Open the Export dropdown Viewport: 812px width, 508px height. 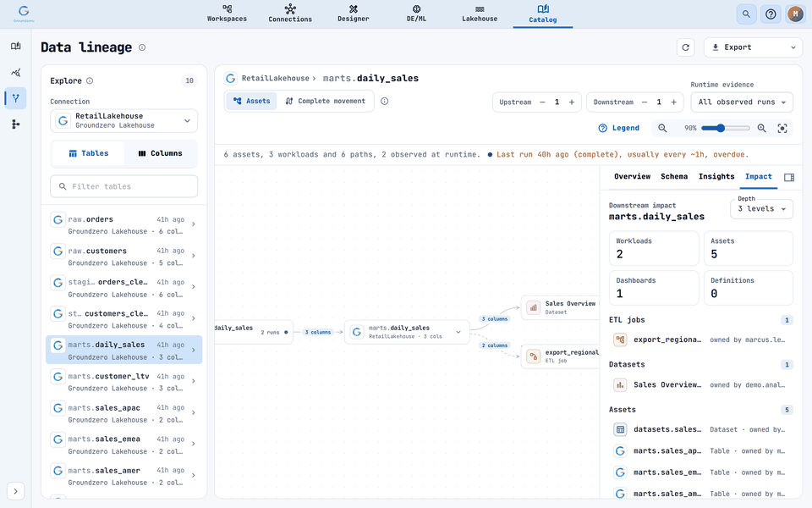tap(753, 47)
